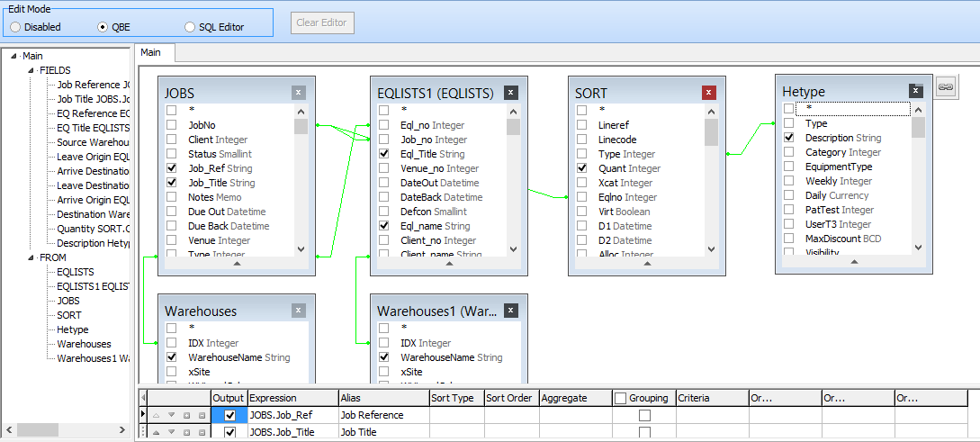Image resolution: width=980 pixels, height=442 pixels.
Task: Close the SORT table with red X
Action: coord(709,93)
